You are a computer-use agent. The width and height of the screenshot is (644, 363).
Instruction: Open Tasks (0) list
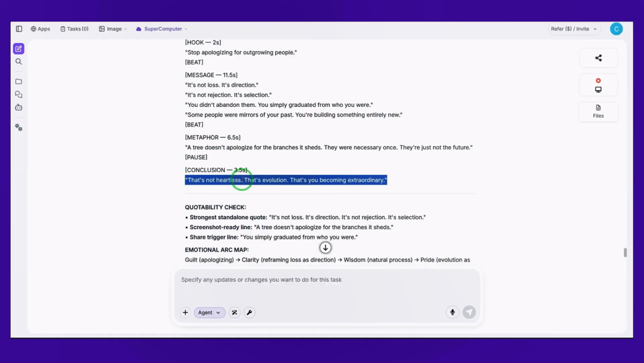click(75, 29)
